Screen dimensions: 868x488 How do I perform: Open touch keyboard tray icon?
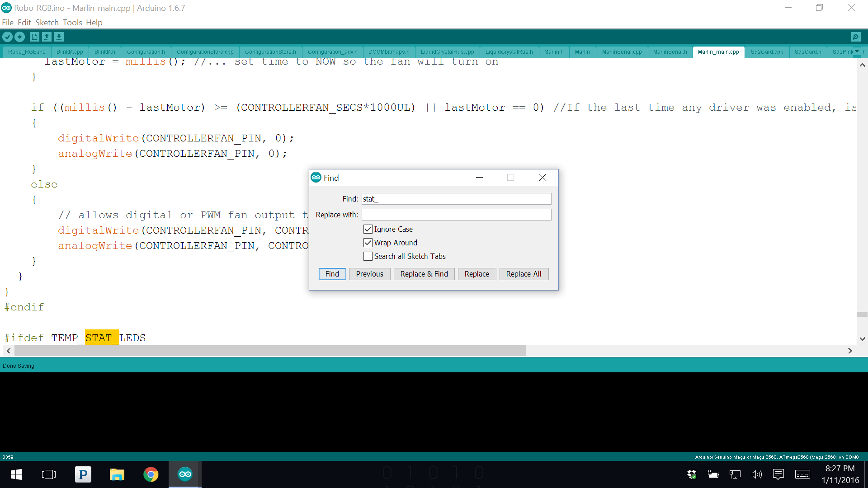[x=803, y=474]
